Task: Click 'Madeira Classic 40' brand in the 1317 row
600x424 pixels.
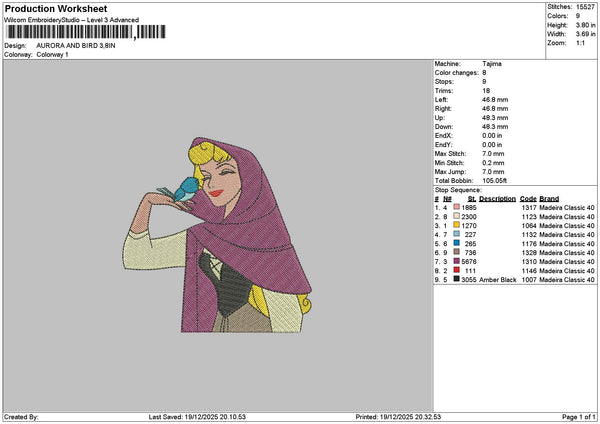Action: coord(567,207)
